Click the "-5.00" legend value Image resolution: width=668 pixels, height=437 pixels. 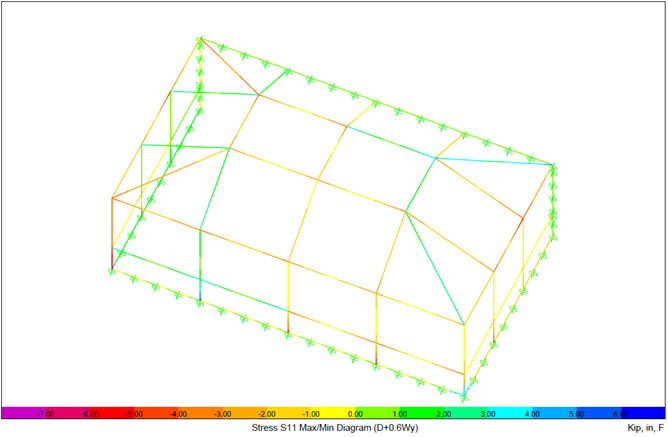(x=134, y=414)
